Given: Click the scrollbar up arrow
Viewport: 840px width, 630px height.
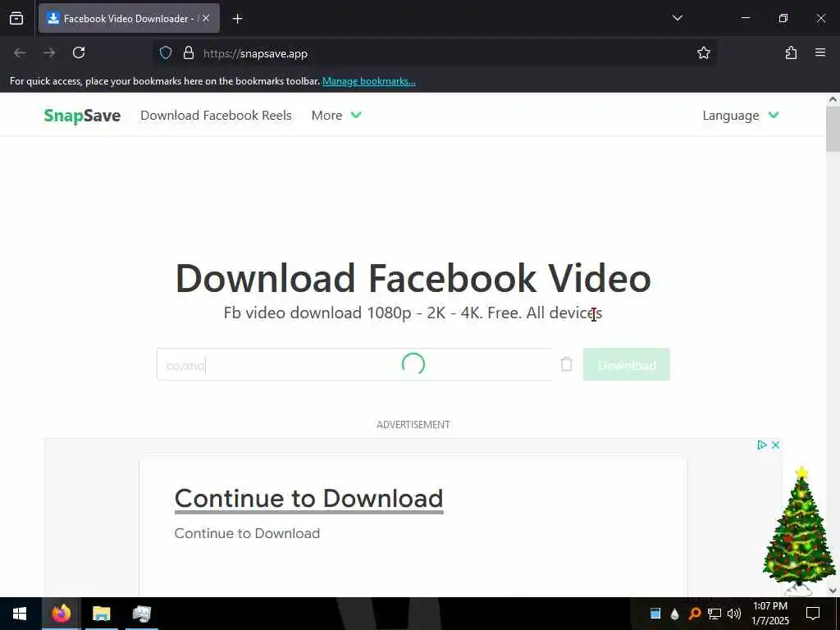Looking at the screenshot, I should point(833,99).
